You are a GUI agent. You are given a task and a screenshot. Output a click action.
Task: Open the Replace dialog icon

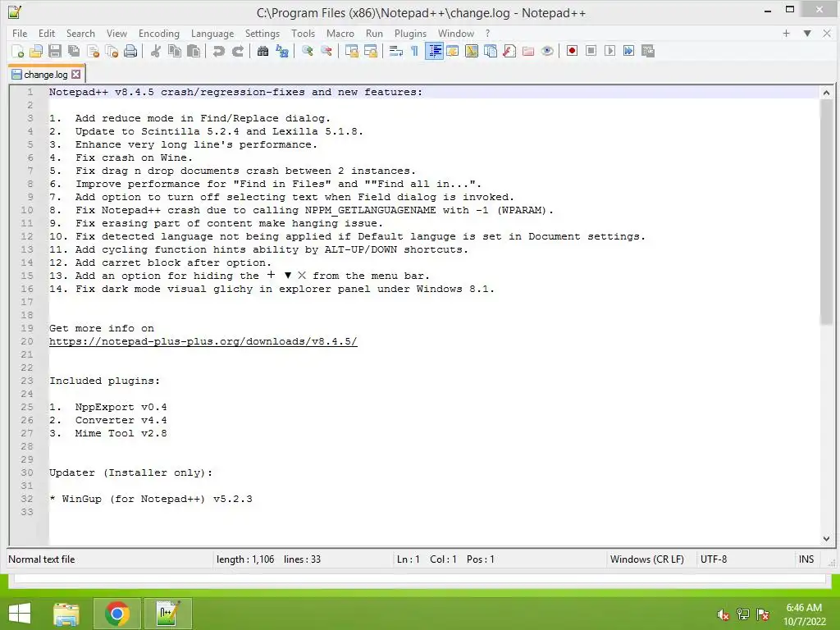(x=282, y=51)
